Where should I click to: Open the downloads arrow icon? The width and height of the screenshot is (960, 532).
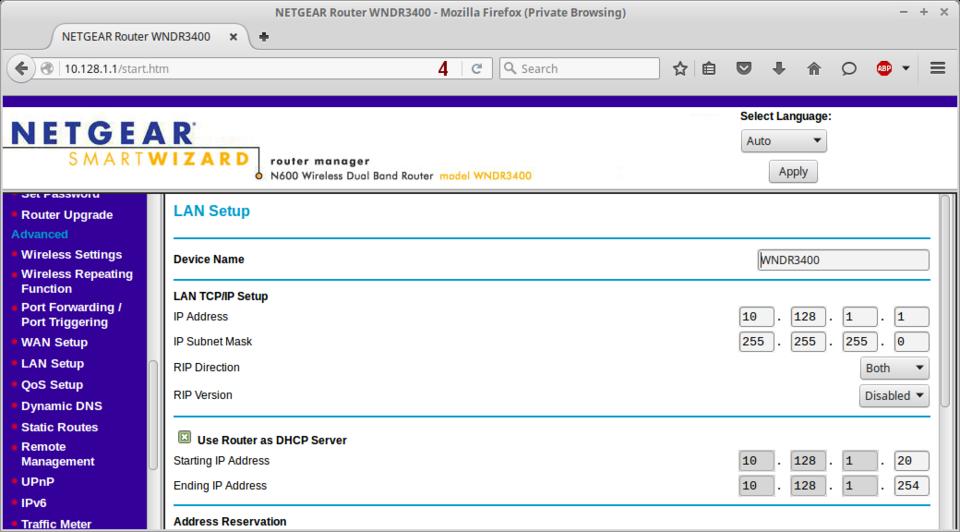click(x=779, y=68)
